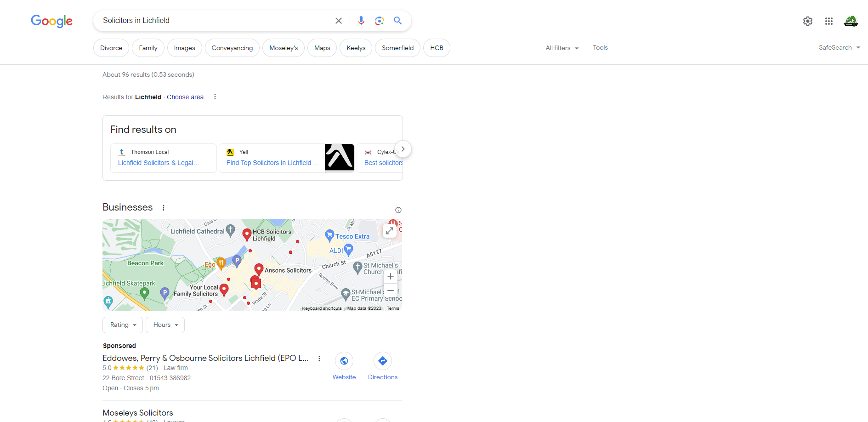Click the Lichfield Cathedral map marker
The image size is (868, 422).
231,230
